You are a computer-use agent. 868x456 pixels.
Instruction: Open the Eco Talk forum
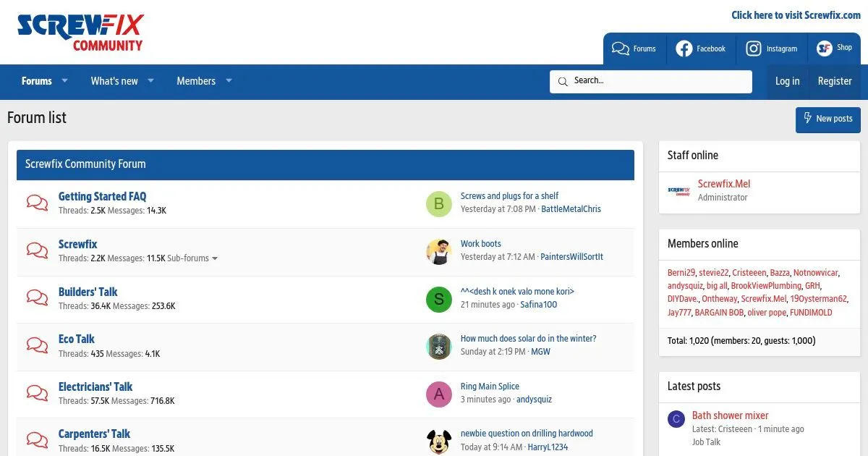pyautogui.click(x=77, y=339)
